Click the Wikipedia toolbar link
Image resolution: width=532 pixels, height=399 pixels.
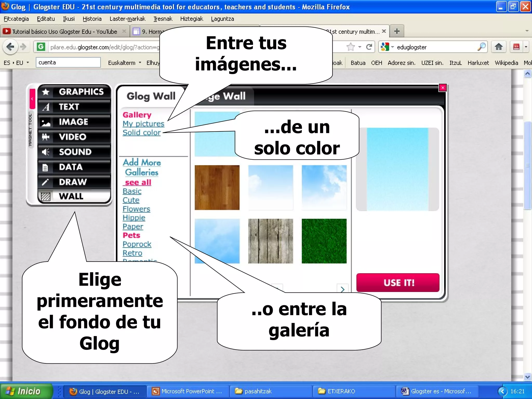click(506, 63)
